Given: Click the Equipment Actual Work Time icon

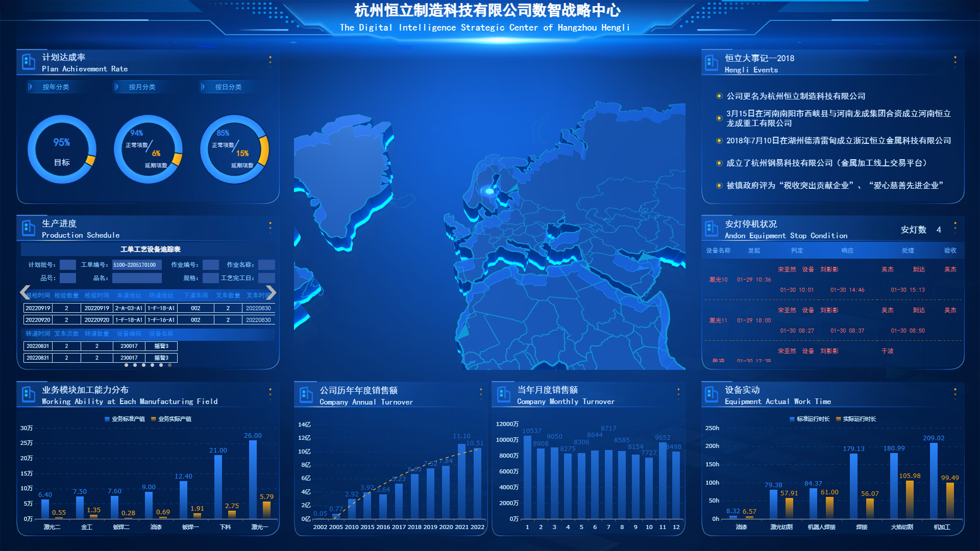Looking at the screenshot, I should [x=712, y=394].
